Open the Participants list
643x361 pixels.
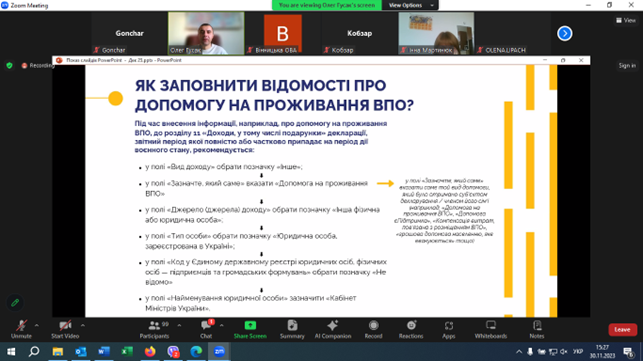click(154, 329)
